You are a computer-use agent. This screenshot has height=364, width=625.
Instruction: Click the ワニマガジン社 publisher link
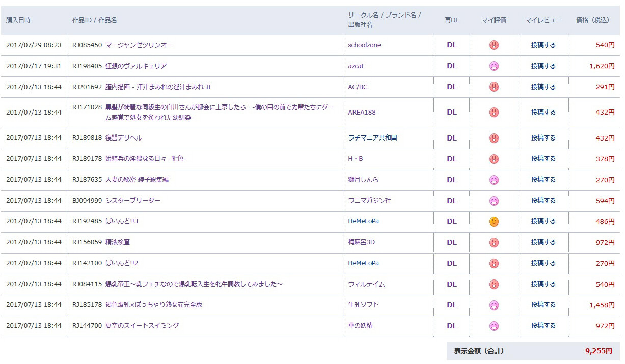tap(369, 201)
